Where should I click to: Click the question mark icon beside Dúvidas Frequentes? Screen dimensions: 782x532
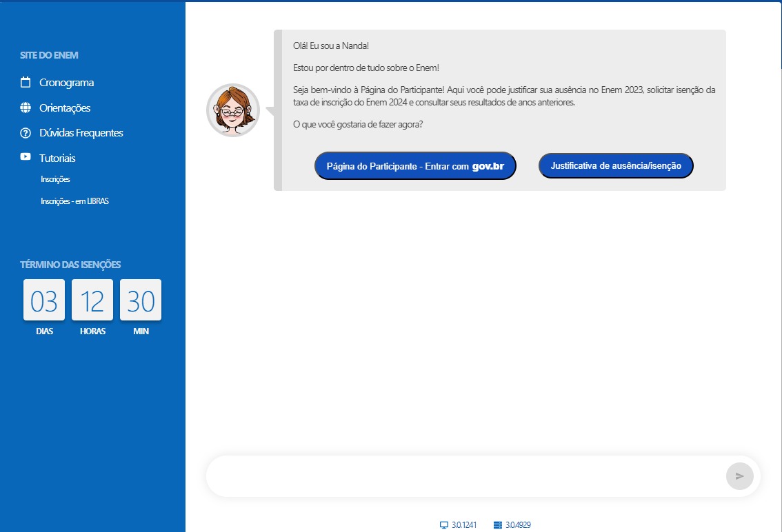26,133
